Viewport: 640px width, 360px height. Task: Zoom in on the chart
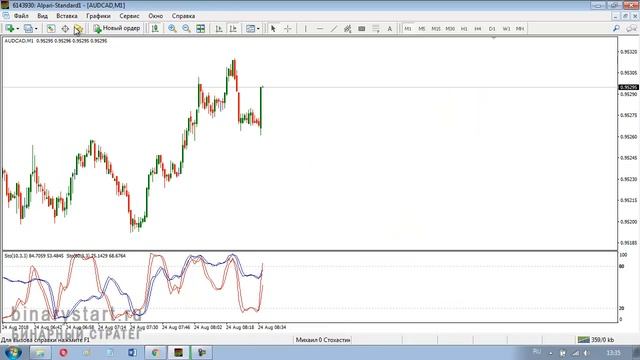pos(172,29)
